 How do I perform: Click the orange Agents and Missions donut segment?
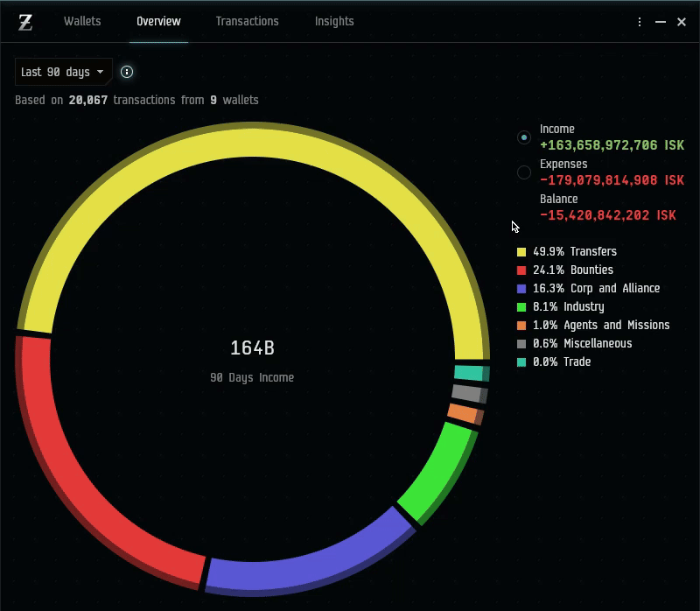pyautogui.click(x=465, y=414)
